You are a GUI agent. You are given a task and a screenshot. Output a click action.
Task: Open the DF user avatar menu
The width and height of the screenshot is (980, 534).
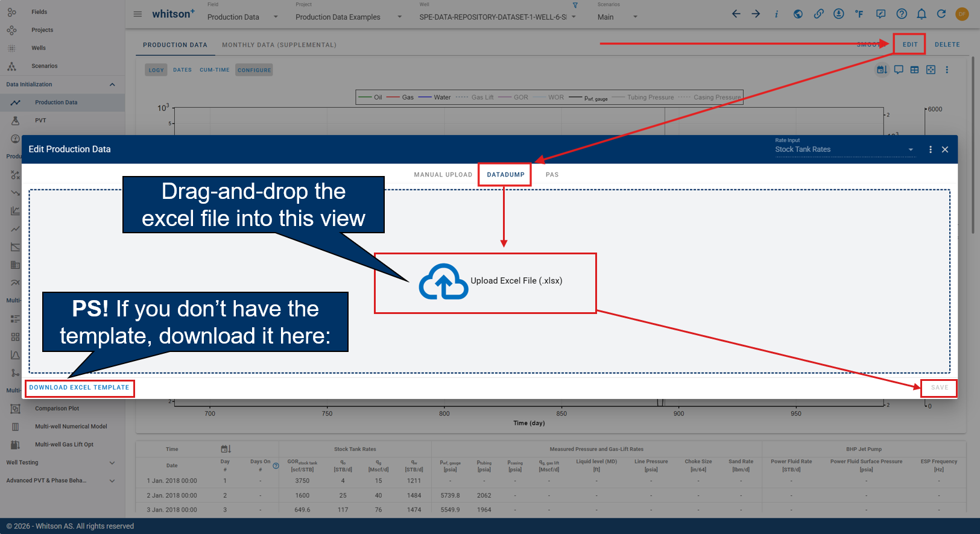tap(962, 14)
